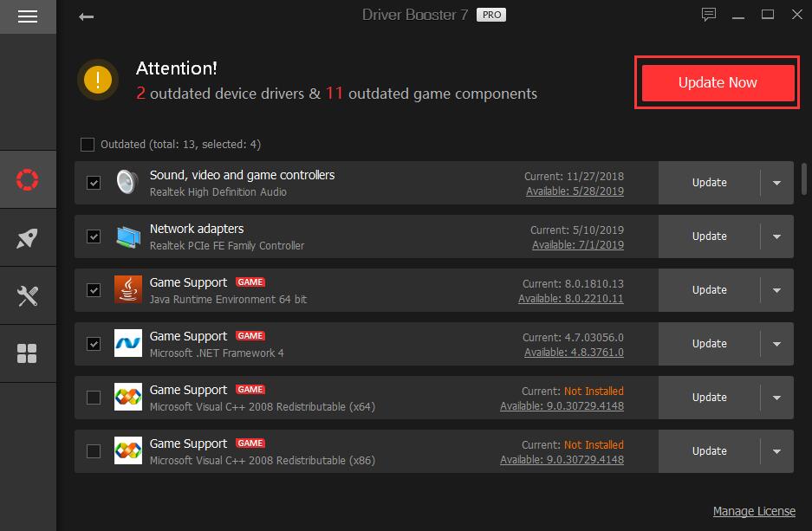Click the Java Runtime Environment icon

point(128,289)
